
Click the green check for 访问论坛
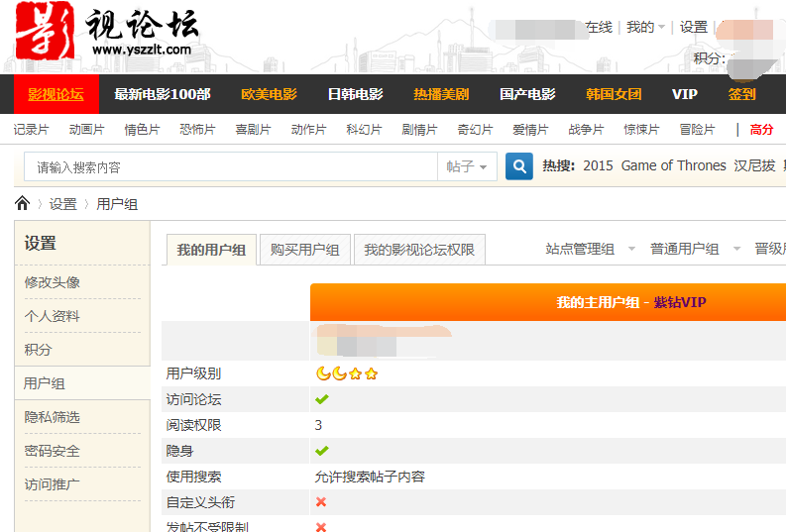322,399
